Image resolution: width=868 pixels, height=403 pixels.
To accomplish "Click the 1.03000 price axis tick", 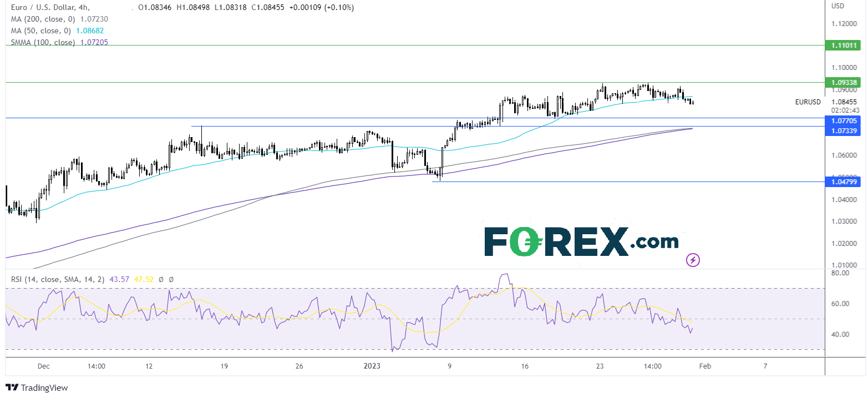I will (x=844, y=221).
